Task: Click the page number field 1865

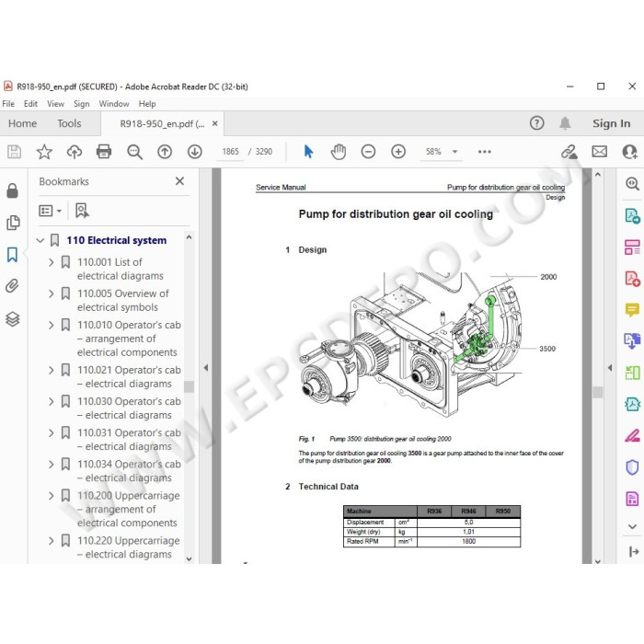Action: 230,152
